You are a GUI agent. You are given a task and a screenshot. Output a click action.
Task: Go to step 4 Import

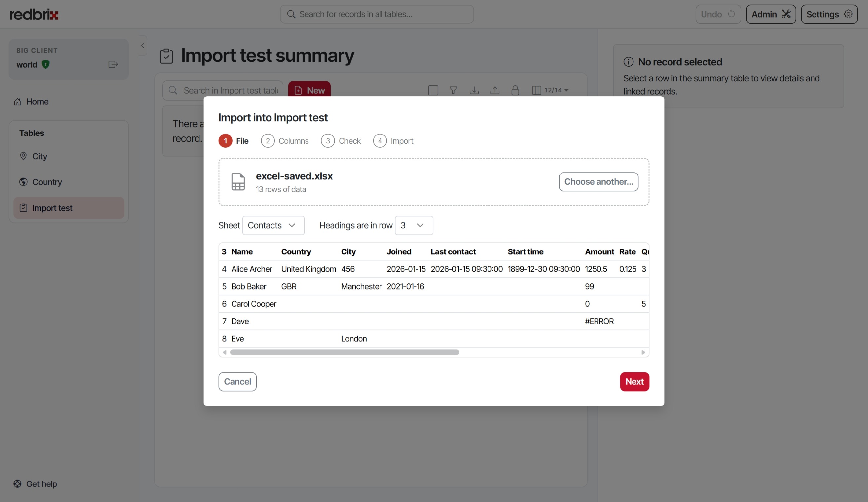click(x=393, y=141)
